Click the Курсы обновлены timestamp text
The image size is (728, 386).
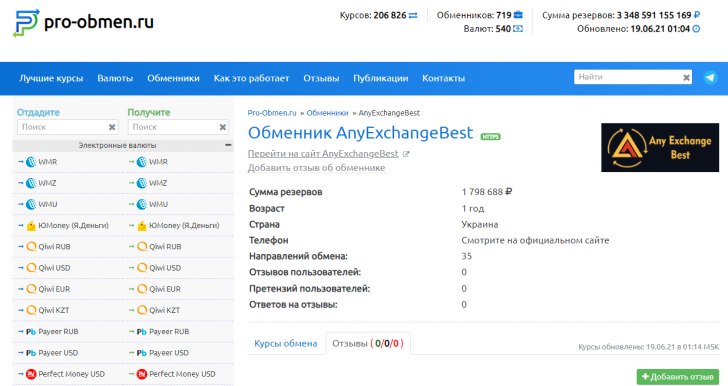click(648, 347)
